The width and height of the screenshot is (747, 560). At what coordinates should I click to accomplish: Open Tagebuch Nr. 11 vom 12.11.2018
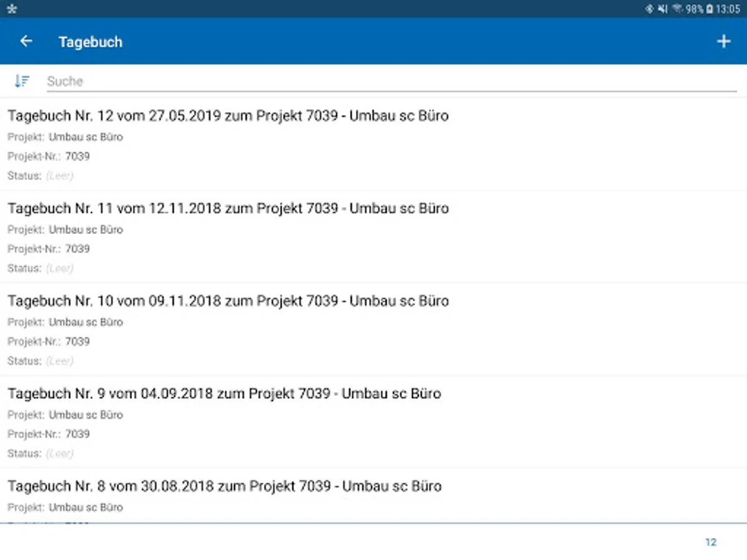(228, 208)
